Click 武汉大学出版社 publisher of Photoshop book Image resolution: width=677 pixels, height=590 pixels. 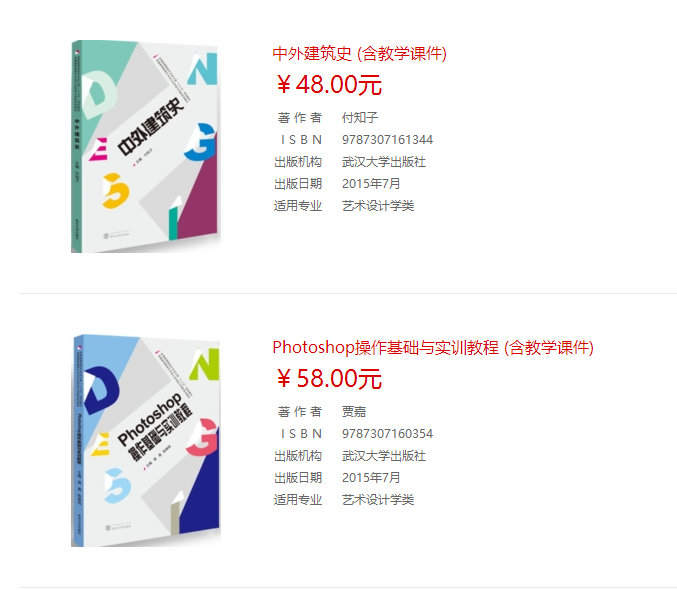click(384, 456)
